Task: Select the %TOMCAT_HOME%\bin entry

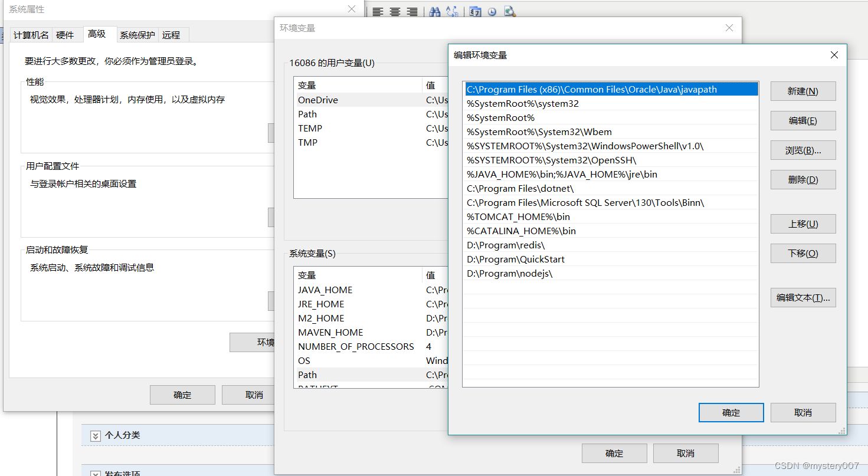Action: 611,216
